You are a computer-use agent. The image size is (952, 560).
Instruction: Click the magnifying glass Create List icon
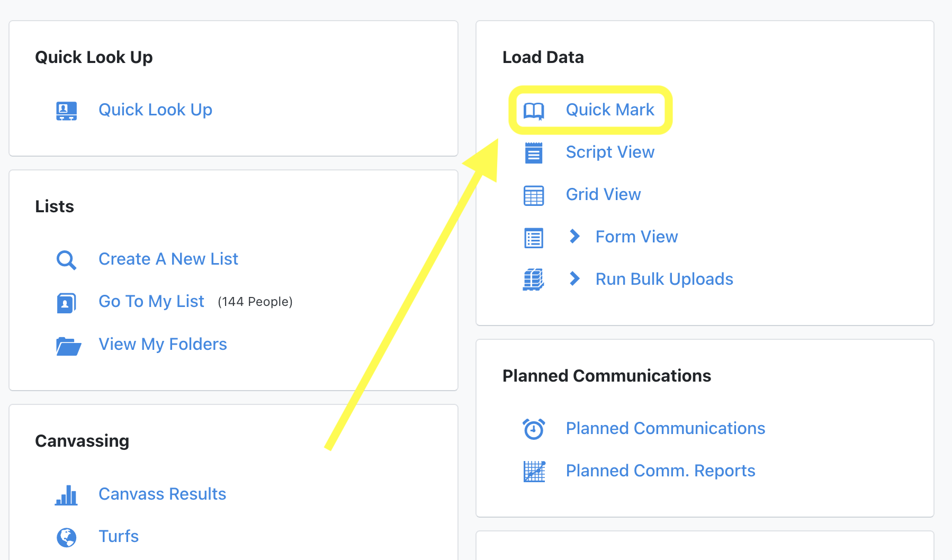66,260
